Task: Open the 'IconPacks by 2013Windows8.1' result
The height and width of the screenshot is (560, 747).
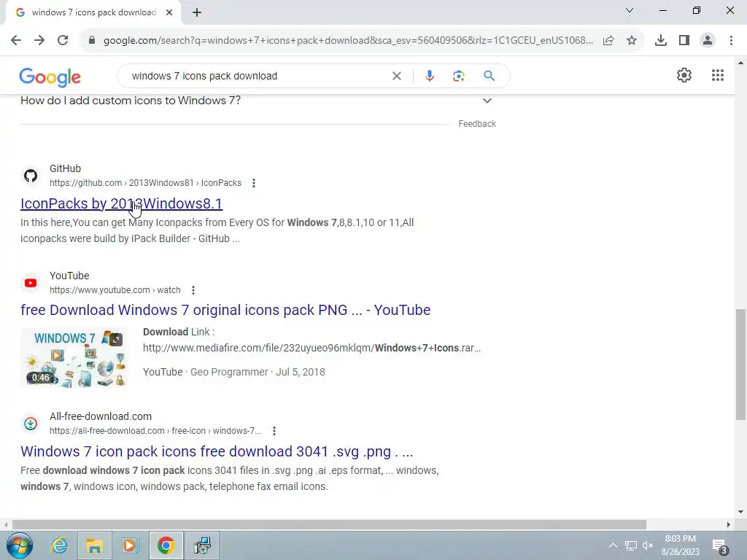Action: 122,204
